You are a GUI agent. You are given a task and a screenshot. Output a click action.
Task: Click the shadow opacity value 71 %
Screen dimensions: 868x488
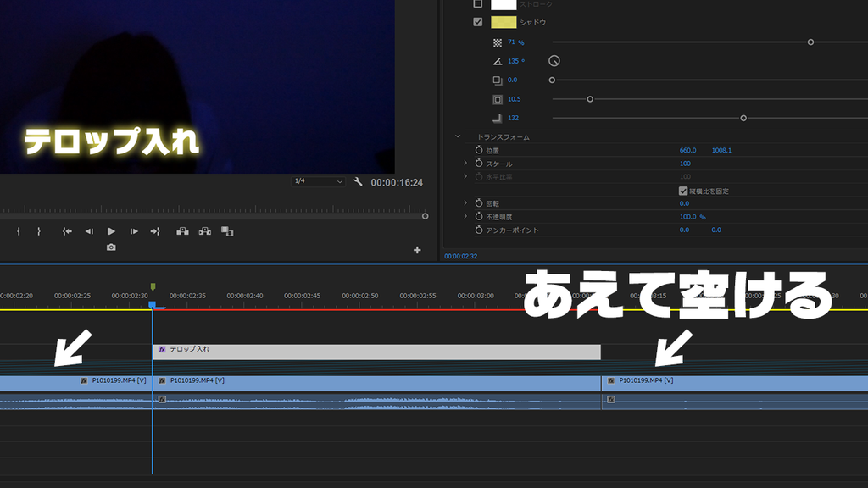[x=516, y=42]
